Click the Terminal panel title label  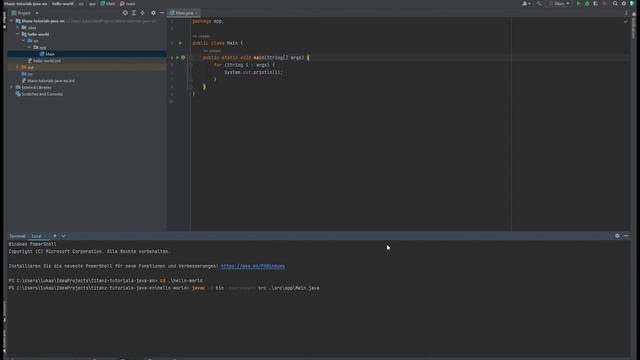pyautogui.click(x=17, y=236)
